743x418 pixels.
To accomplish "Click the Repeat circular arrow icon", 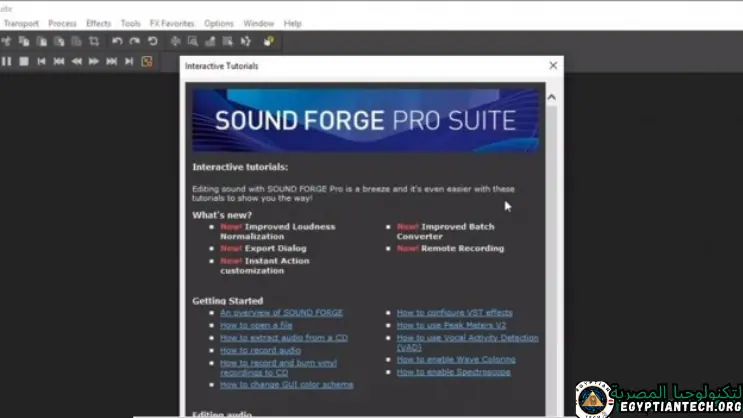I will tap(153, 42).
